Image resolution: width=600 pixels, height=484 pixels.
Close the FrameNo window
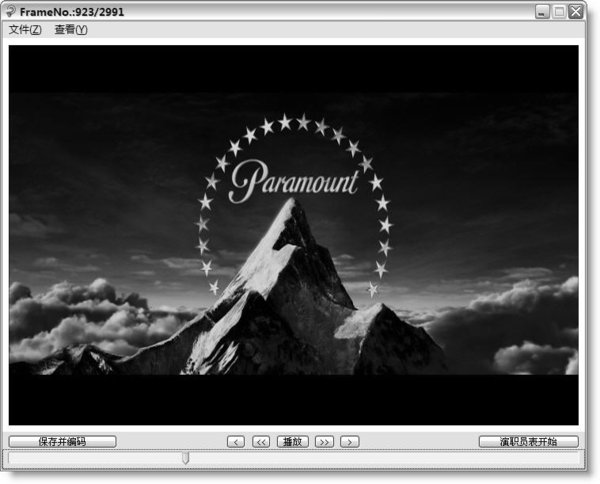576,11
